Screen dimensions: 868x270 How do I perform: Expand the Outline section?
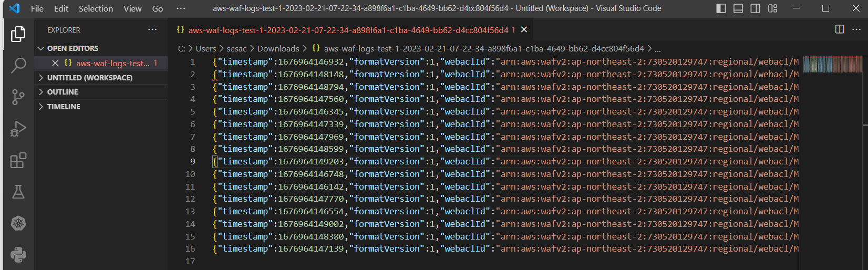(x=101, y=92)
